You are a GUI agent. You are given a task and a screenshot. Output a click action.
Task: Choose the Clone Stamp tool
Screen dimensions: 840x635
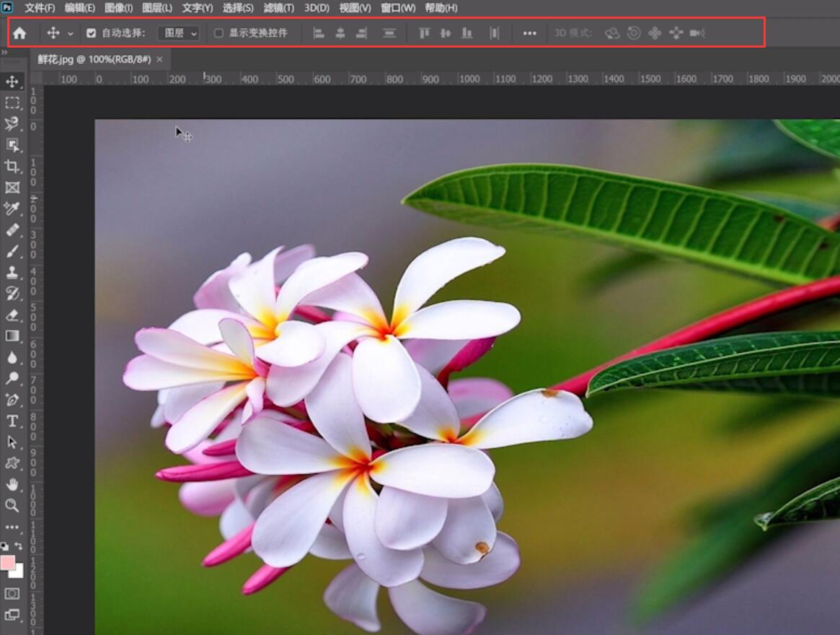point(12,273)
